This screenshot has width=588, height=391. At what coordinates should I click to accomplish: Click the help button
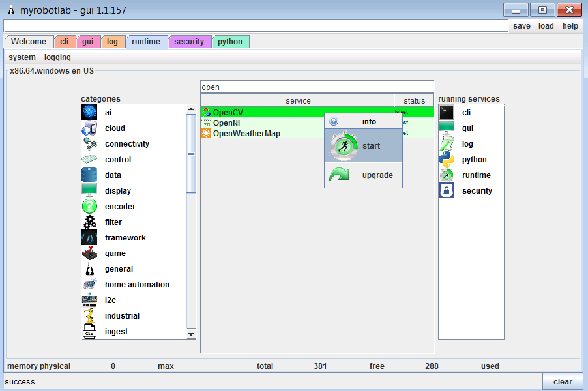pos(570,26)
